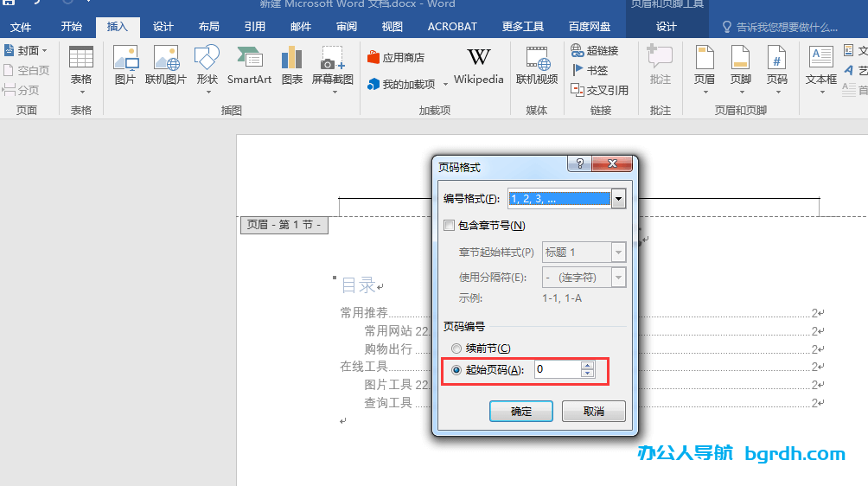
Task: Open the chapter starting style (标题 1) dropdown
Action: tap(618, 253)
